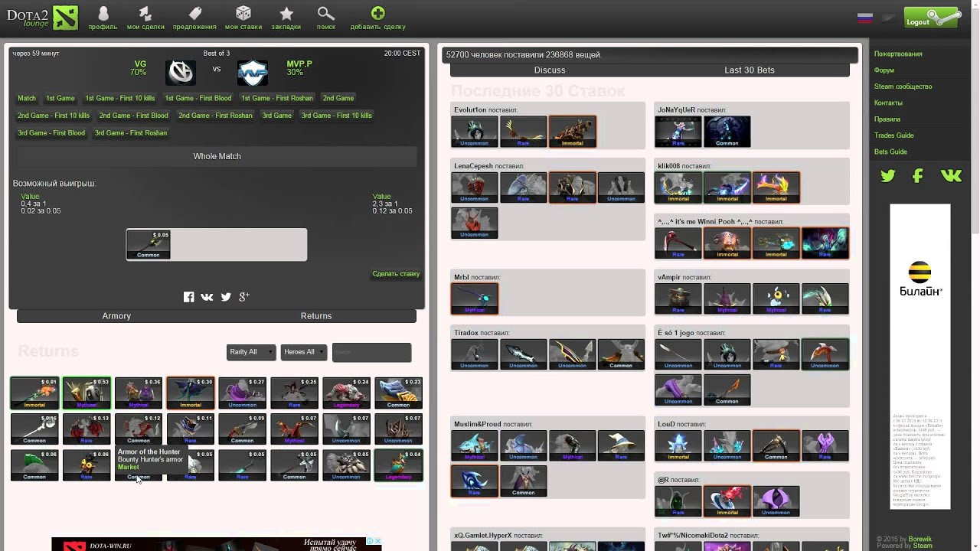Click the VG team logo
Screen dimensions: 980x551
pos(181,72)
